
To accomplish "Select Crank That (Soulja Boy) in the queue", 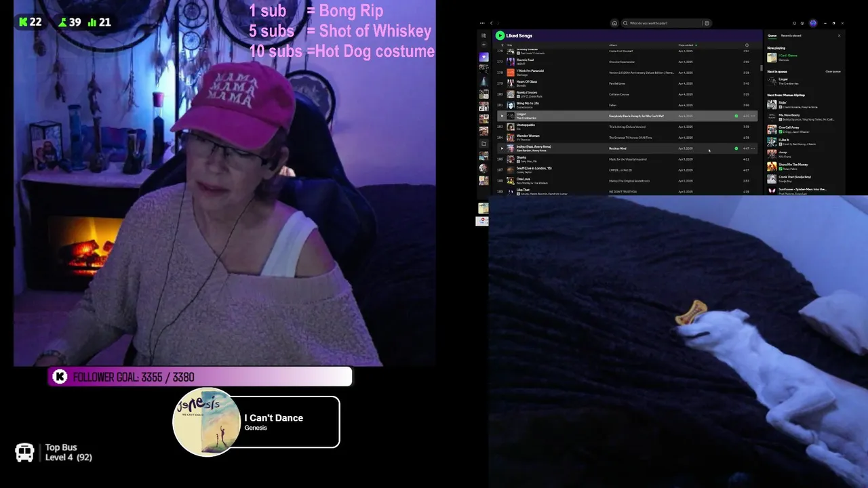I will tap(804, 179).
